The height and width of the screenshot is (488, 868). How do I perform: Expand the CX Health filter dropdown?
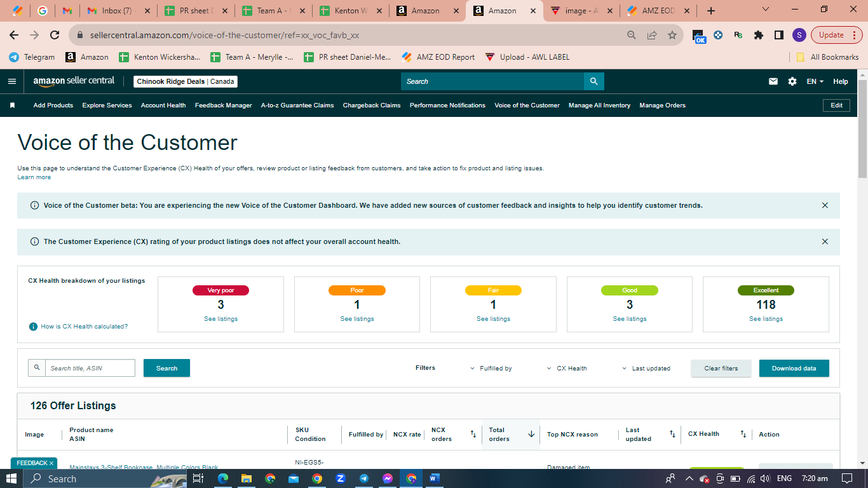[567, 369]
